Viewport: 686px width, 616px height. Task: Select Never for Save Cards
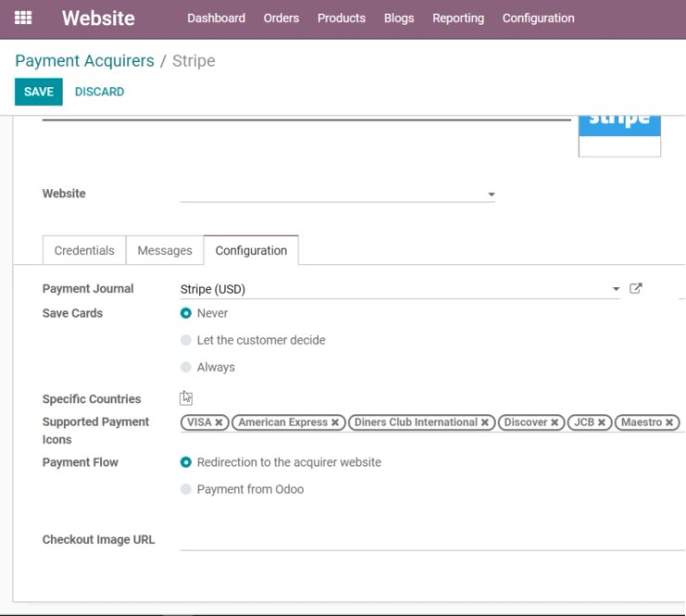point(186,313)
